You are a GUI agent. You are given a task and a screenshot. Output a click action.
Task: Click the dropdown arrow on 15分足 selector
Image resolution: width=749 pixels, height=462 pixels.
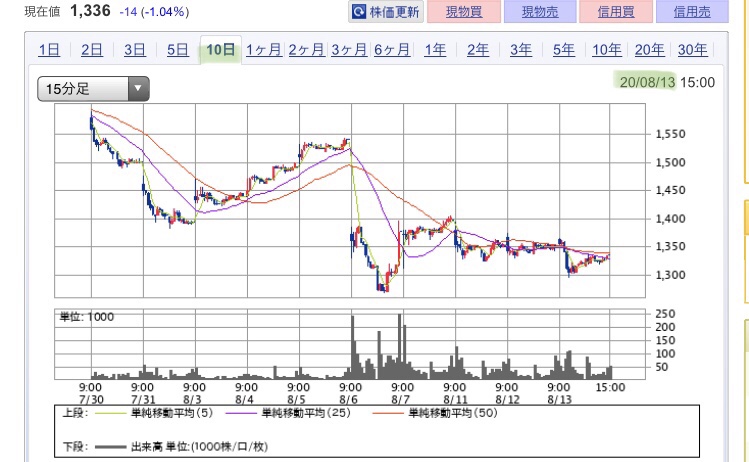pos(139,88)
